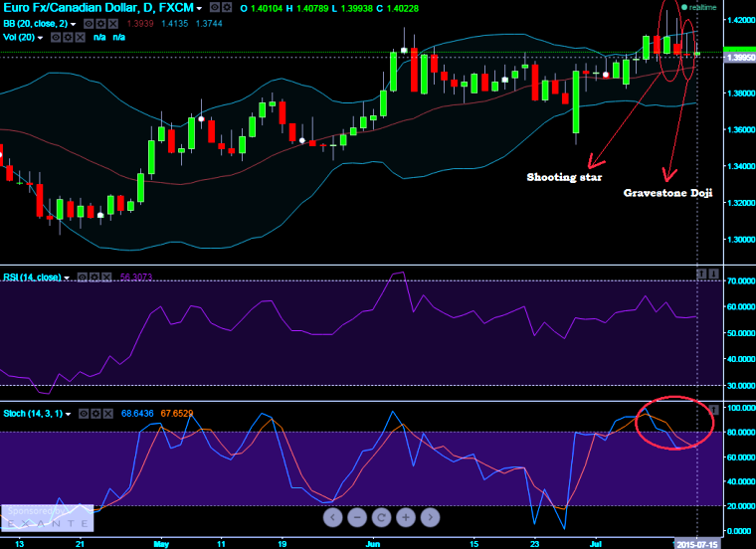This screenshot has width=756, height=549.
Task: Click the realtime status indicator
Action: click(x=698, y=8)
